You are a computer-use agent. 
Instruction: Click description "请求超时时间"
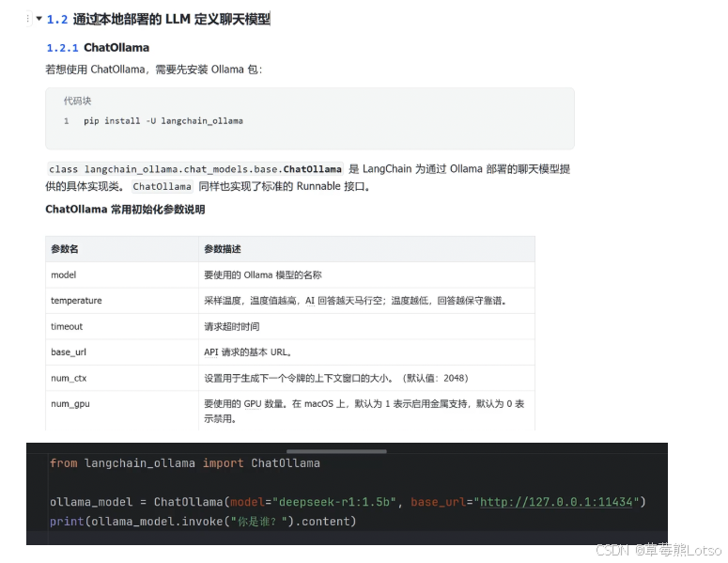coord(232,326)
